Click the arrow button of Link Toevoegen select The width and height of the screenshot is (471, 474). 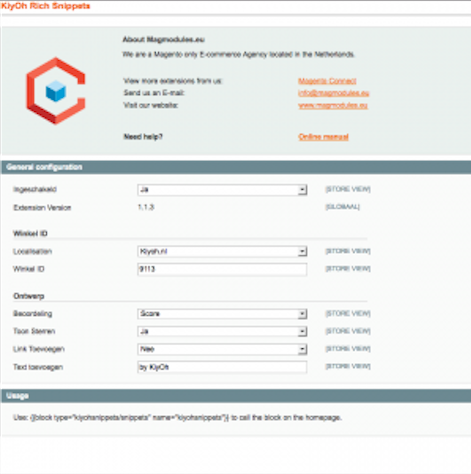pyautogui.click(x=302, y=349)
